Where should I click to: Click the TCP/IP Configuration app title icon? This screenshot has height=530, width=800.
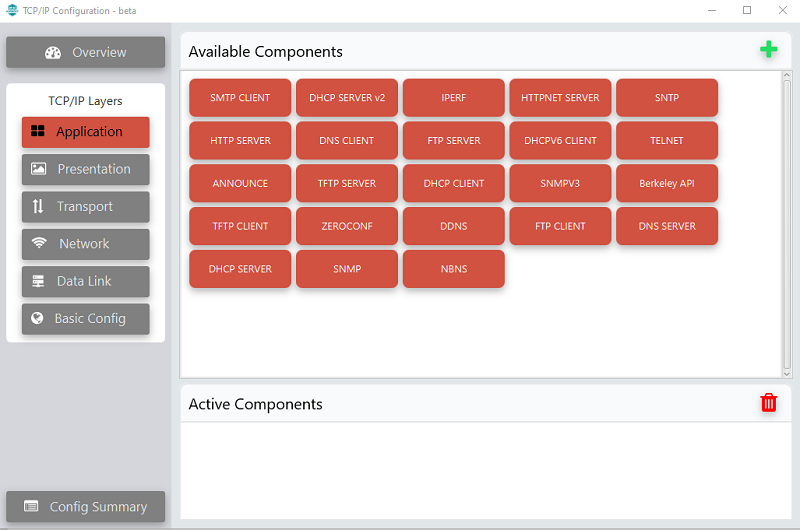(x=12, y=10)
